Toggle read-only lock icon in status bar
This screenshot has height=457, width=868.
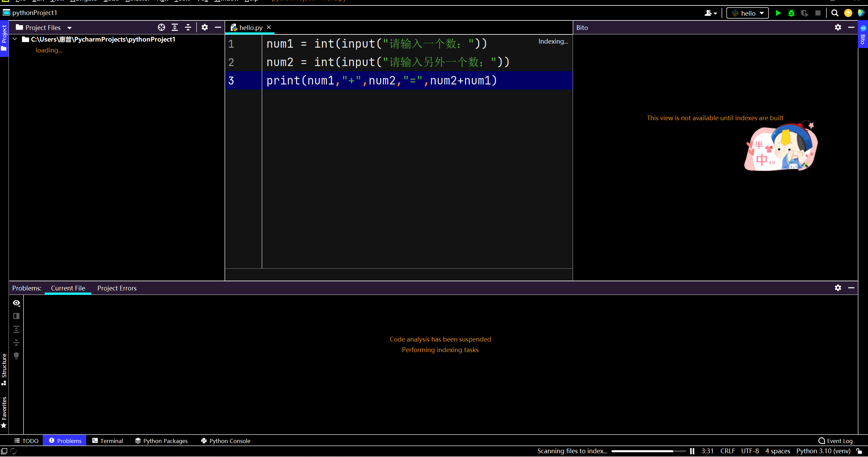tap(859, 451)
